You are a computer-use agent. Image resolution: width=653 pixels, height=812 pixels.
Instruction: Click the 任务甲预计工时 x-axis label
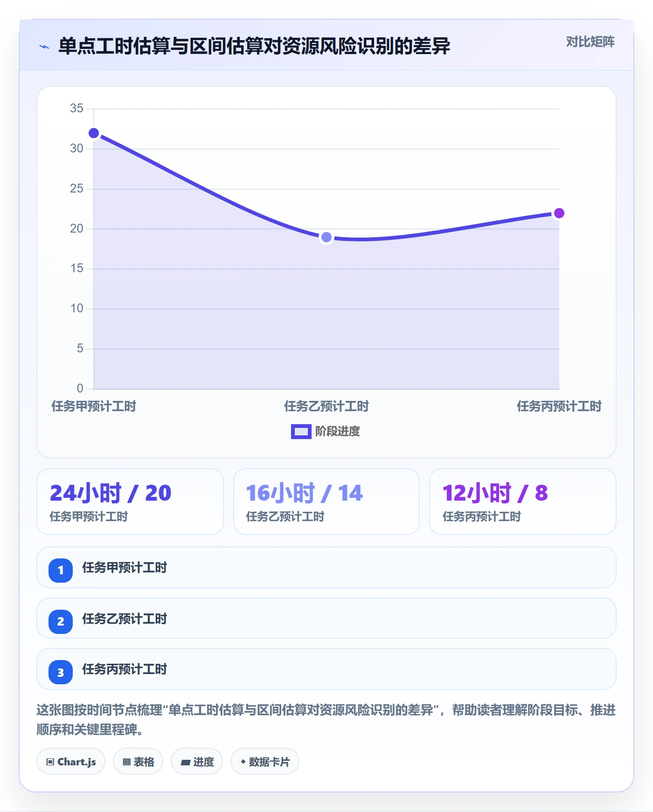pyautogui.click(x=94, y=406)
